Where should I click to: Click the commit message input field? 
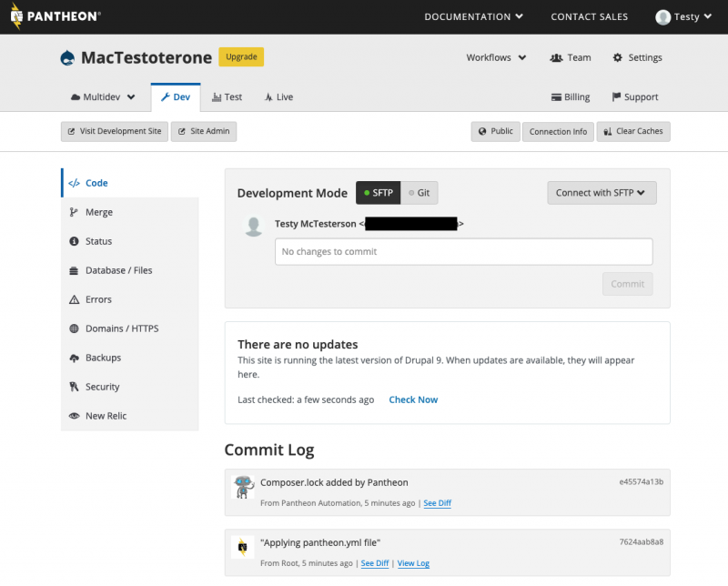coord(464,252)
